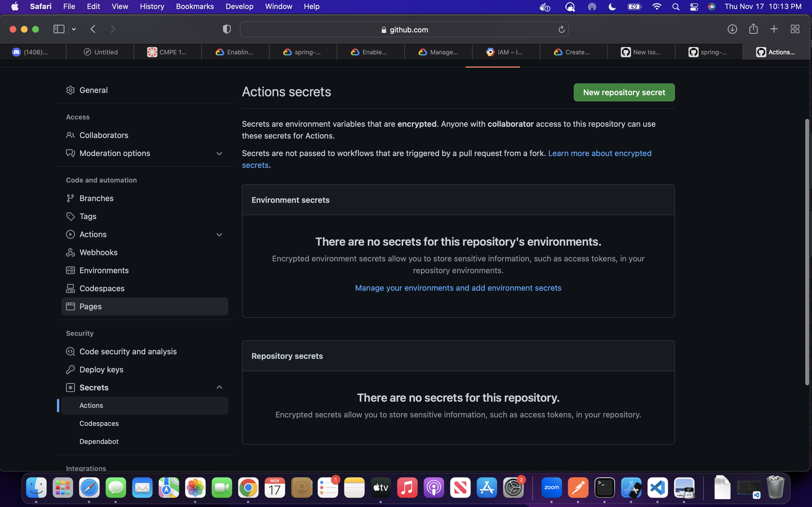The height and width of the screenshot is (507, 812).
Task: Expand Moderation options chevron
Action: 219,154
